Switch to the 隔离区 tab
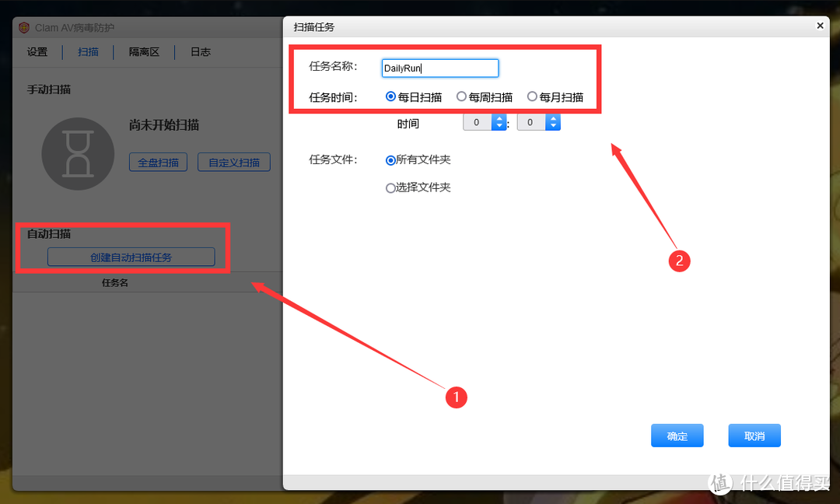This screenshot has height=504, width=840. 145,51
